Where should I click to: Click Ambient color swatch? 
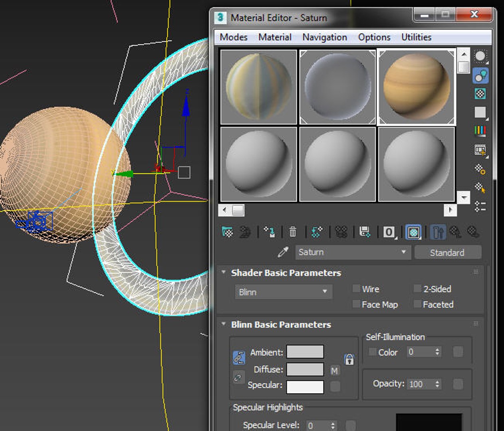coord(305,352)
